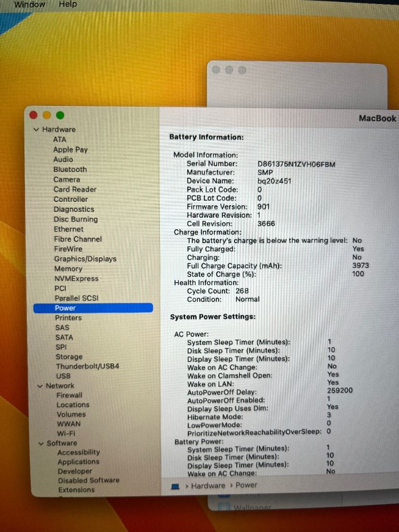The image size is (399, 532).
Task: Click the Condition value Normal
Action: coord(247,299)
